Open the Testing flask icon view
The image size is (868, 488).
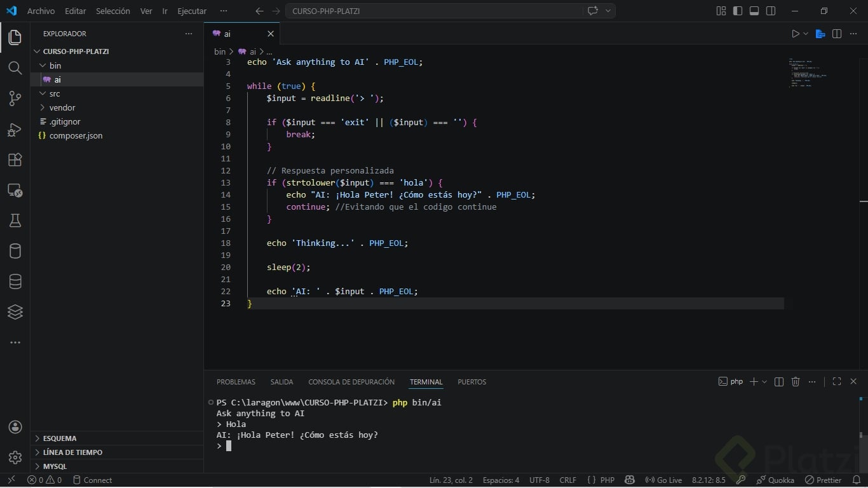15,220
